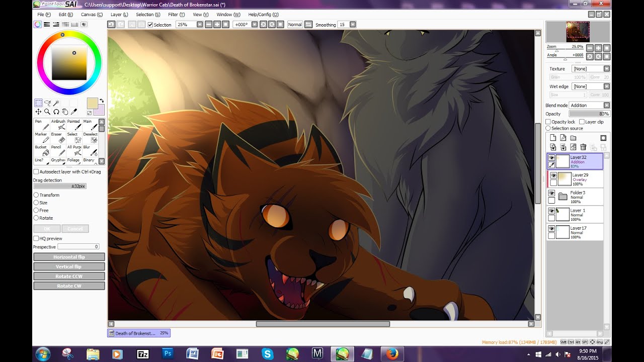Enable HQ preview checkbox
Viewport: 644px width, 362px height.
36,238
